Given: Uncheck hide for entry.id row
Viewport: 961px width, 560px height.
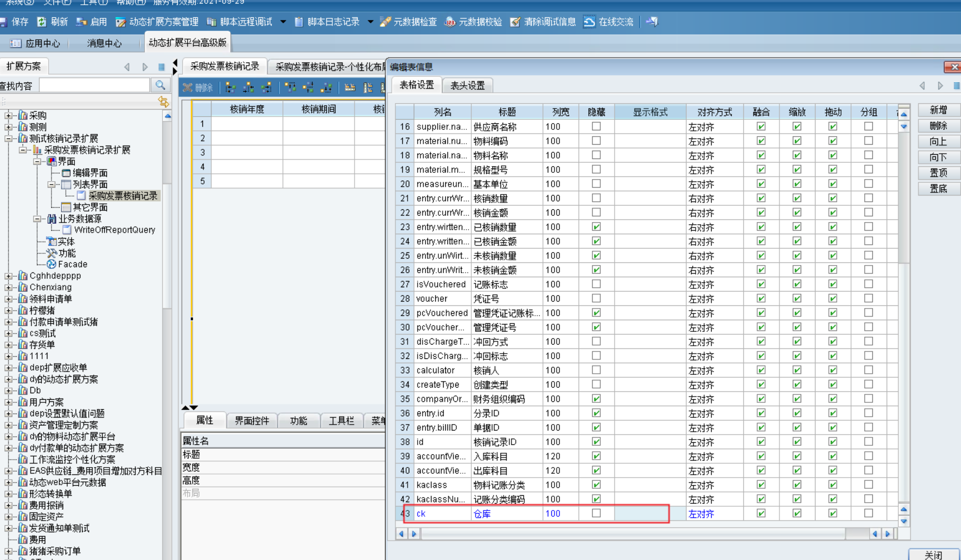Looking at the screenshot, I should [x=596, y=413].
